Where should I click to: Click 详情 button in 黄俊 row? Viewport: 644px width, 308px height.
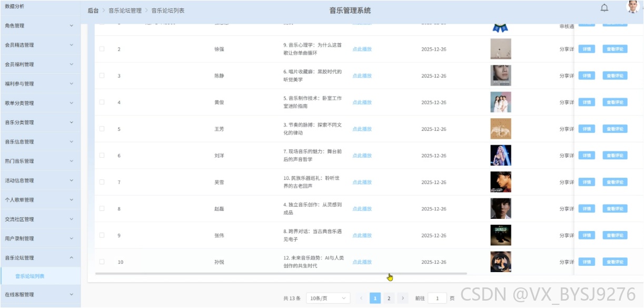tap(587, 102)
